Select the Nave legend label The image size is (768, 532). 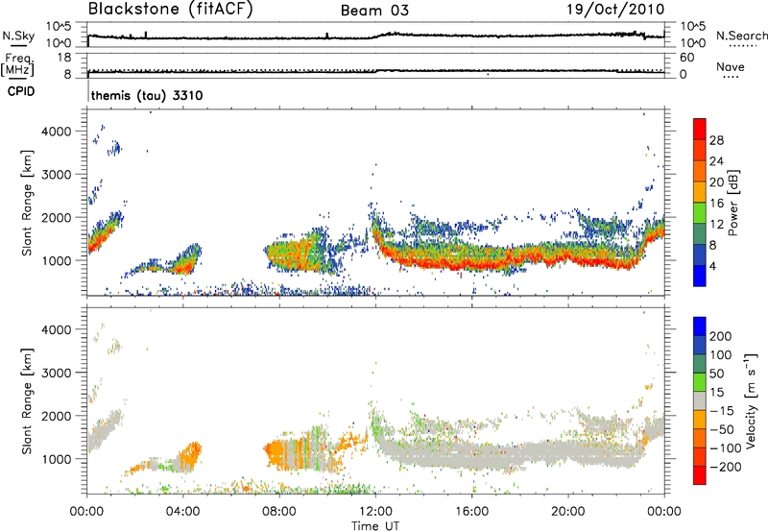point(731,66)
